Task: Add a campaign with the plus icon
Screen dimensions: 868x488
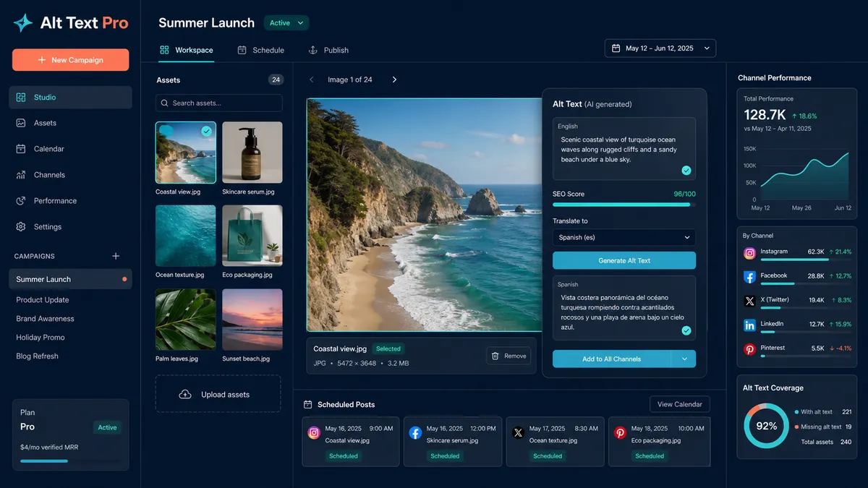Action: [116, 256]
